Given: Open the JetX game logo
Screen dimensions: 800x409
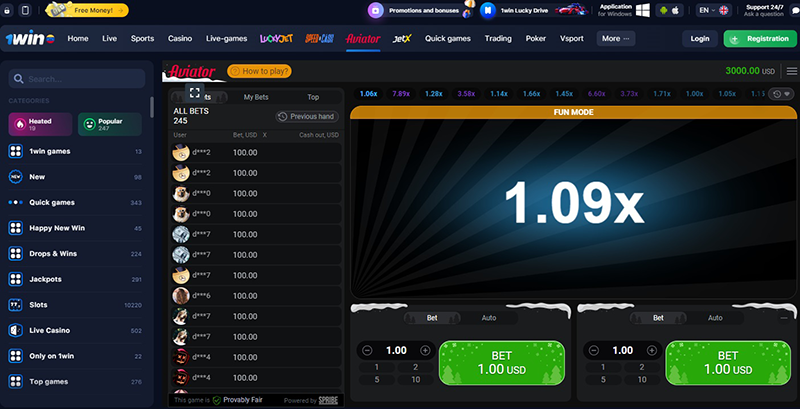Looking at the screenshot, I should click(402, 39).
